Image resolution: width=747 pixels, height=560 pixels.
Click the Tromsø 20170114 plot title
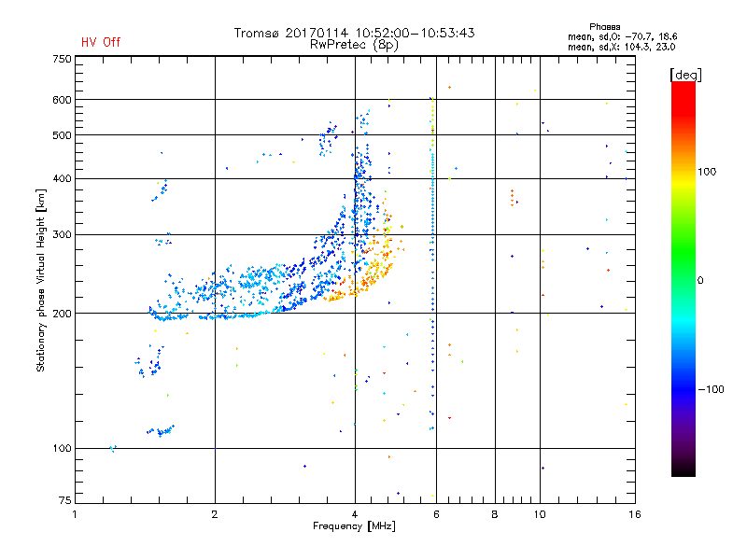[x=354, y=33]
